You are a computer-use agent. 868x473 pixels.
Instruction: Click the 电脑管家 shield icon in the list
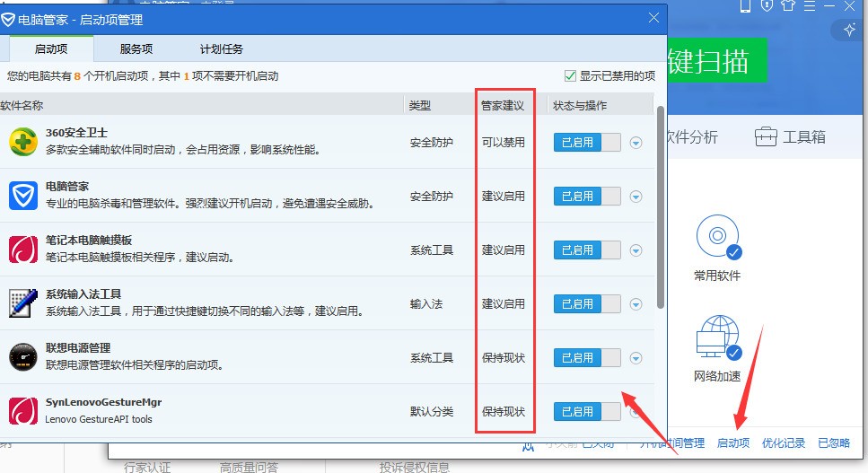coord(23,196)
